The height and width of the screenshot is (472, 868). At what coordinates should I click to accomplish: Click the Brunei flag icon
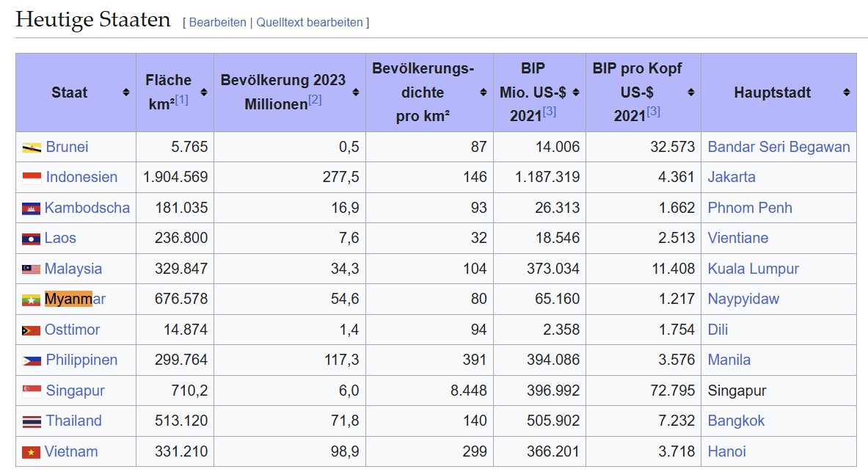(x=32, y=148)
